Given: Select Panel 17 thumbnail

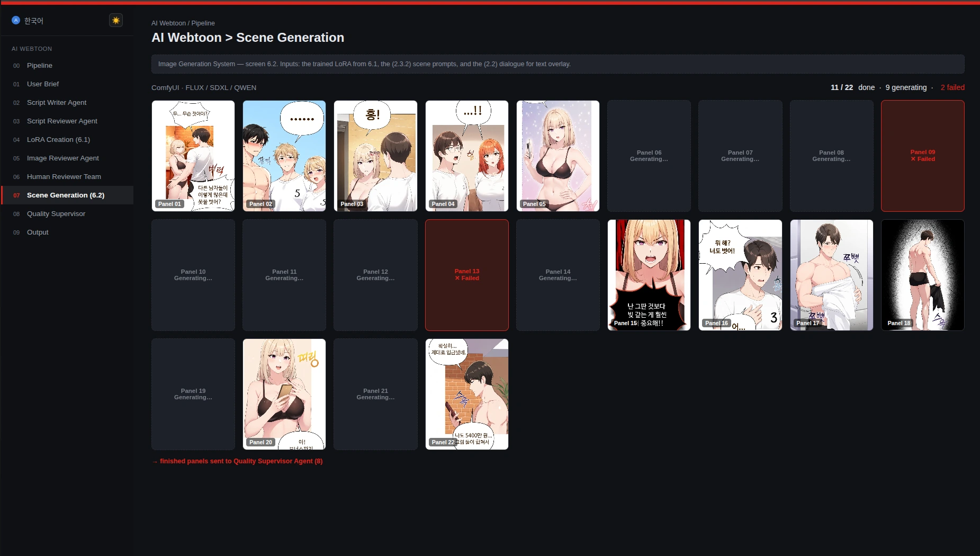Looking at the screenshot, I should 832,275.
